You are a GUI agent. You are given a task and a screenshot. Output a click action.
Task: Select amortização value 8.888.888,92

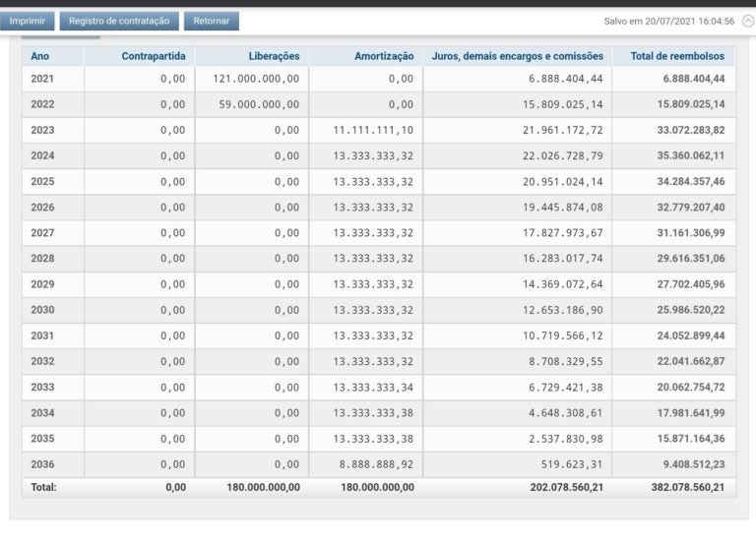376,464
